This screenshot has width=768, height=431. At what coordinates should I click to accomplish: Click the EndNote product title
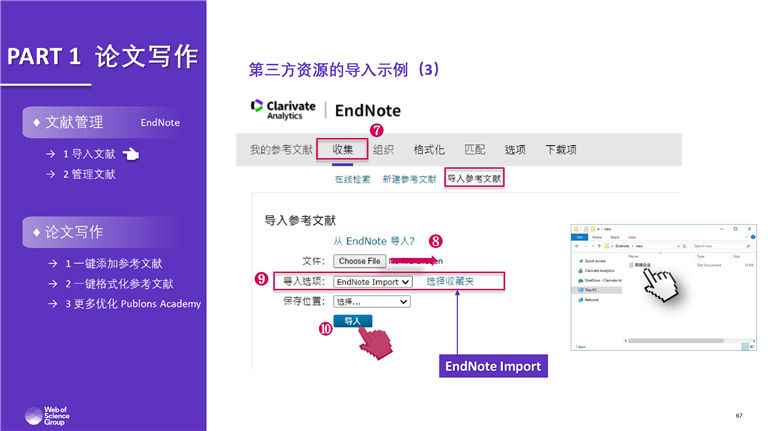(368, 111)
